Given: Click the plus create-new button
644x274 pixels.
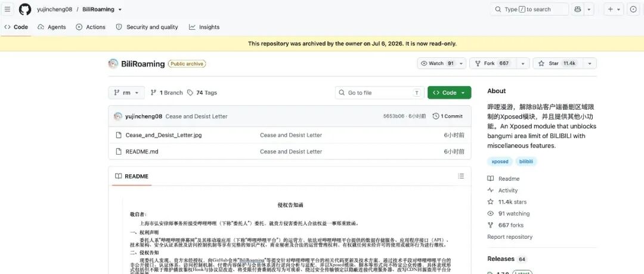Looking at the screenshot, I should pyautogui.click(x=611, y=9).
